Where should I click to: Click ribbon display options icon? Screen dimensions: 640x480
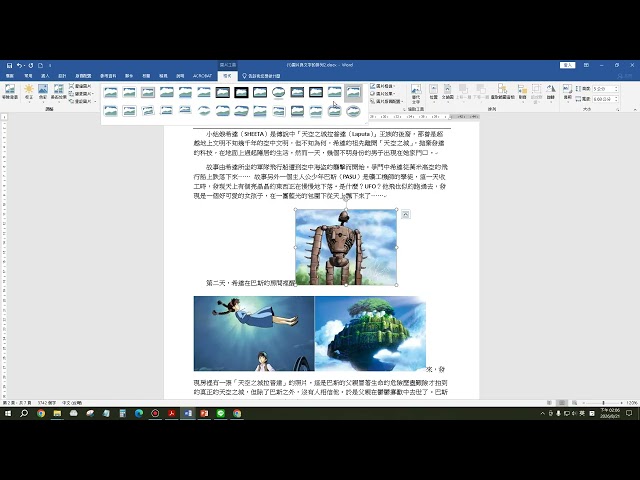[x=586, y=65]
